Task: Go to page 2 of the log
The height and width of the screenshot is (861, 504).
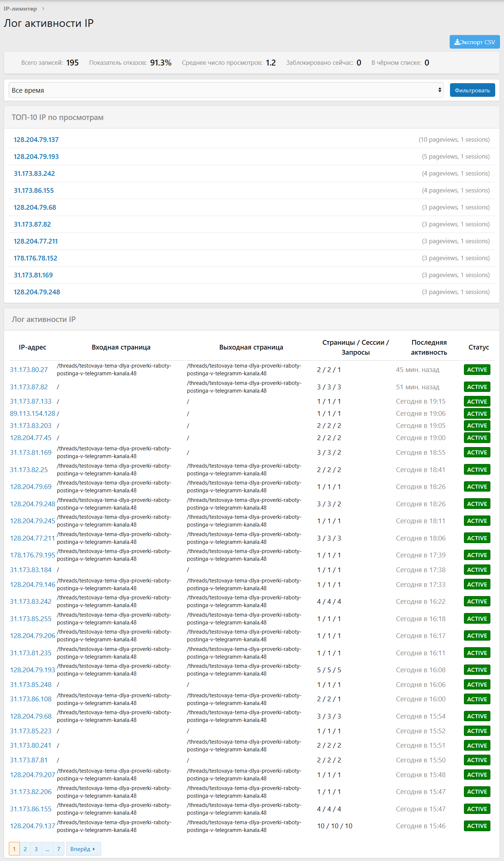Action: (25, 849)
